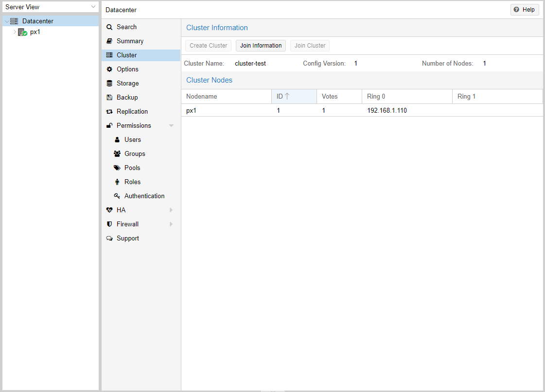The width and height of the screenshot is (545, 392).
Task: Collapse the Permissions submenu arrow
Action: pyautogui.click(x=171, y=126)
